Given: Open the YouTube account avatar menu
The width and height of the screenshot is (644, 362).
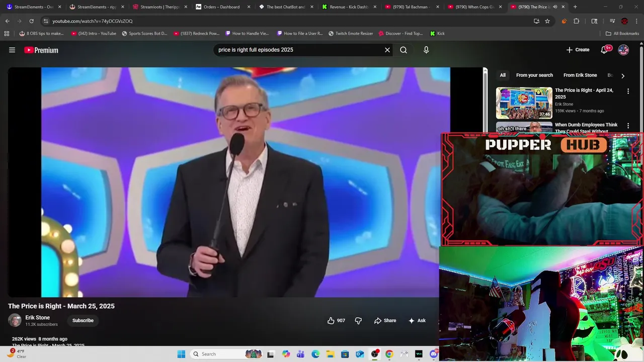Looking at the screenshot, I should click(623, 50).
